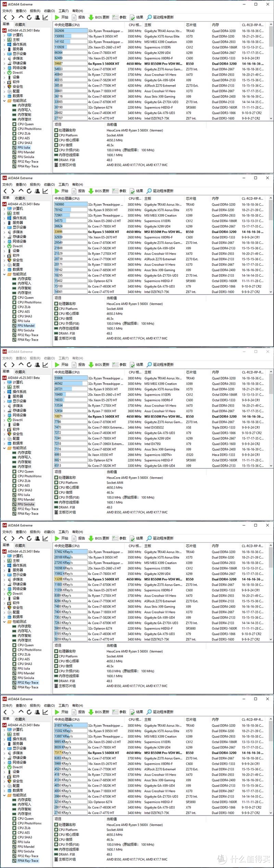This screenshot has width=274, height=868.
Task: Expand 网络设备 node in FPU SinJulia window tree
Action: tap(4, 415)
